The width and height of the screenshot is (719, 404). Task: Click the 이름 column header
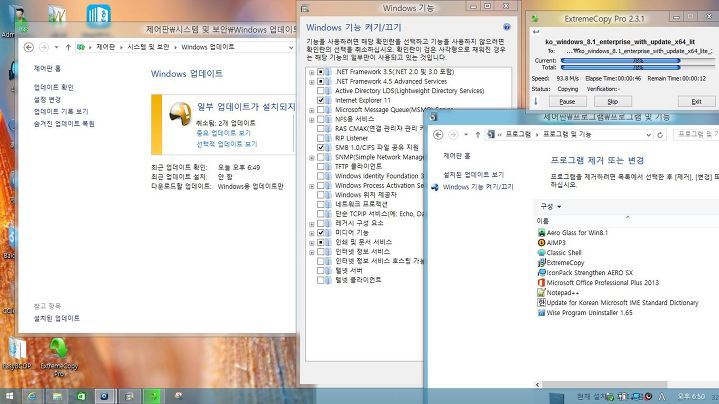coord(543,221)
